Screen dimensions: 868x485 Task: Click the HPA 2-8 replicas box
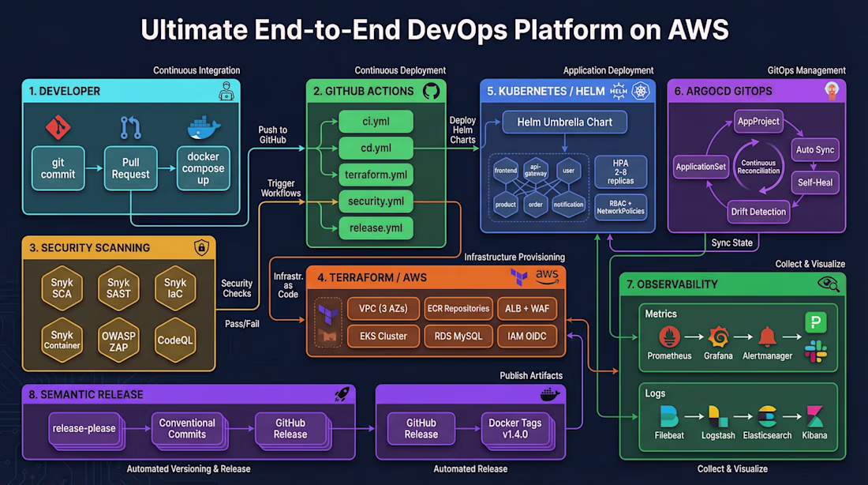point(620,172)
